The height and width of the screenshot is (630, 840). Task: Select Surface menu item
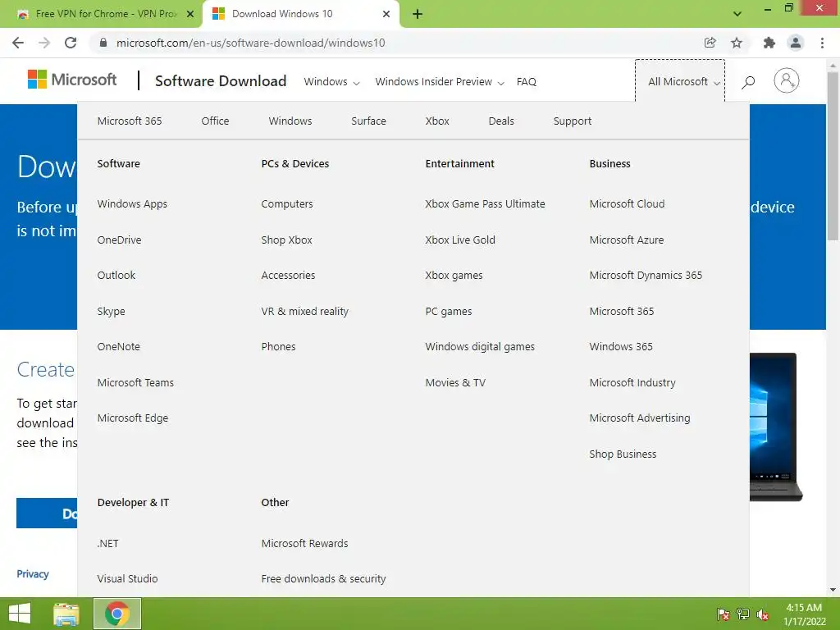368,121
